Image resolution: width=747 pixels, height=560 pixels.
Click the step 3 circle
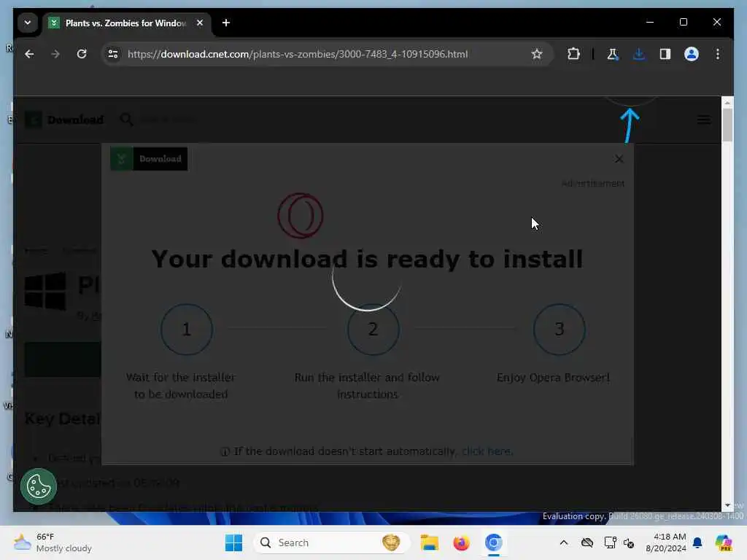[x=560, y=329]
